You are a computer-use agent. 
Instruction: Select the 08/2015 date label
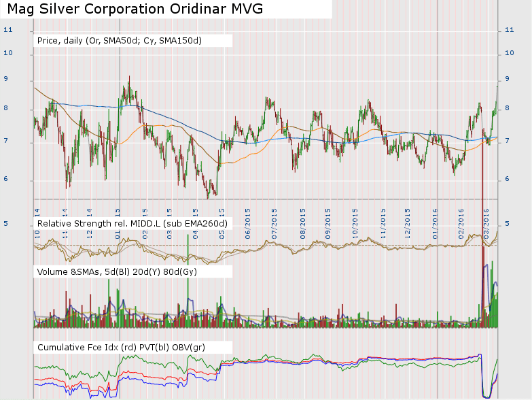point(302,224)
